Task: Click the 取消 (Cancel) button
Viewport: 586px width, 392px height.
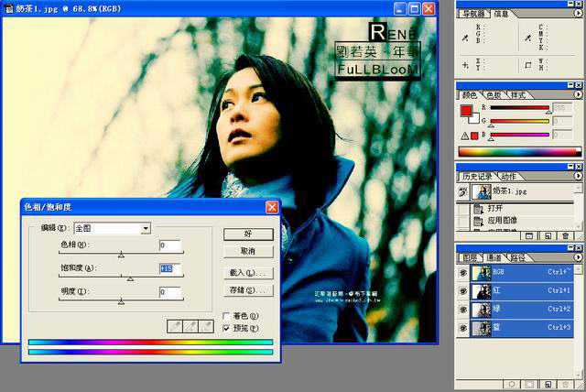Action: point(247,250)
